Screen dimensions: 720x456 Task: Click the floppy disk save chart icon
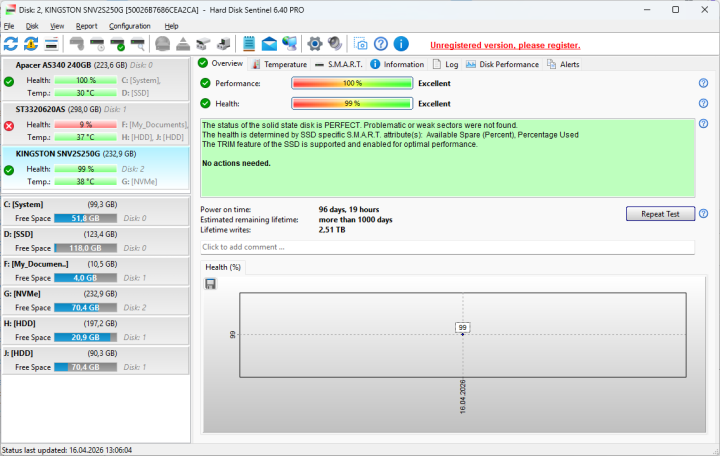pos(211,284)
